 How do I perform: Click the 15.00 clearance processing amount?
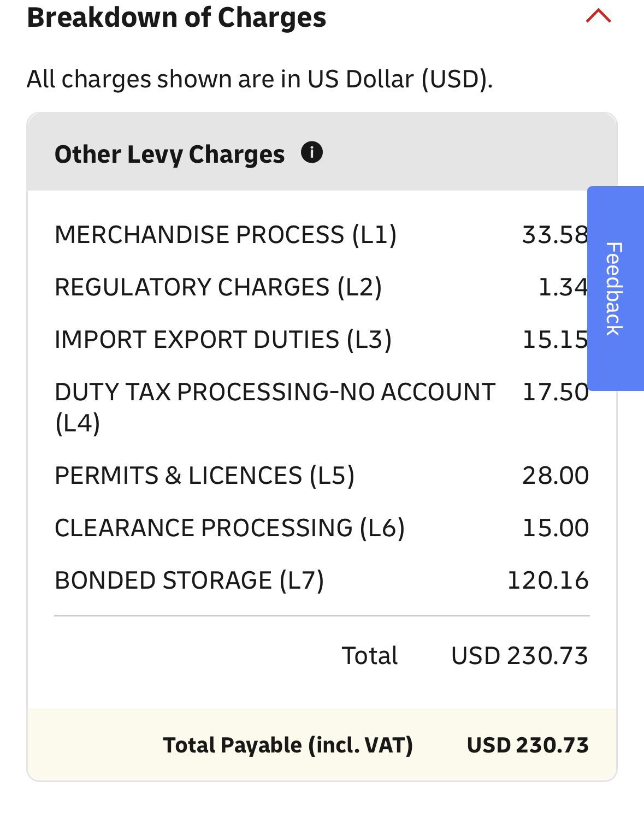(556, 528)
